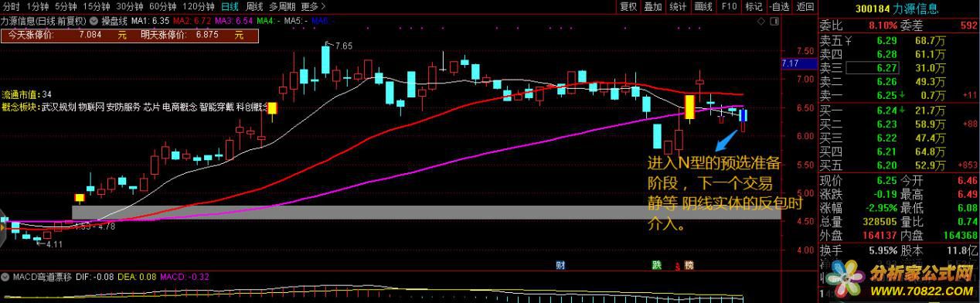Toggle 复权 price adjustment
This screenshot has height=303, width=980.
629,6
